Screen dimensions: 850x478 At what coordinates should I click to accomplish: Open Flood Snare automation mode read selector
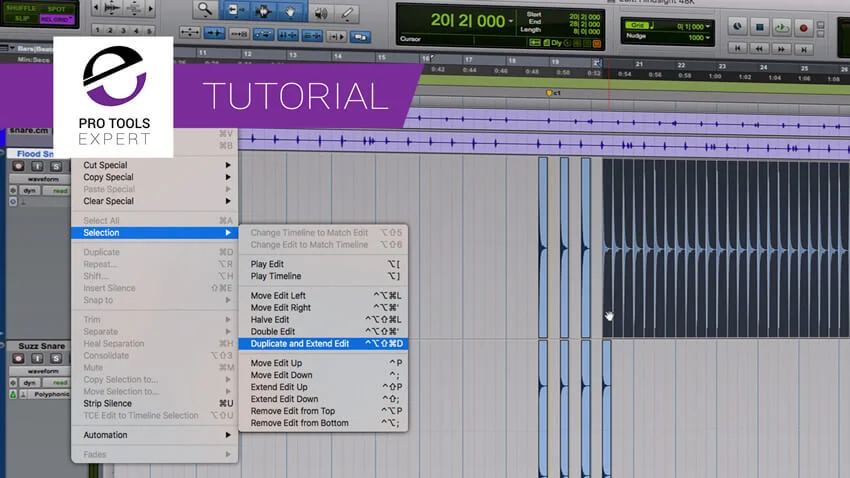tap(57, 191)
